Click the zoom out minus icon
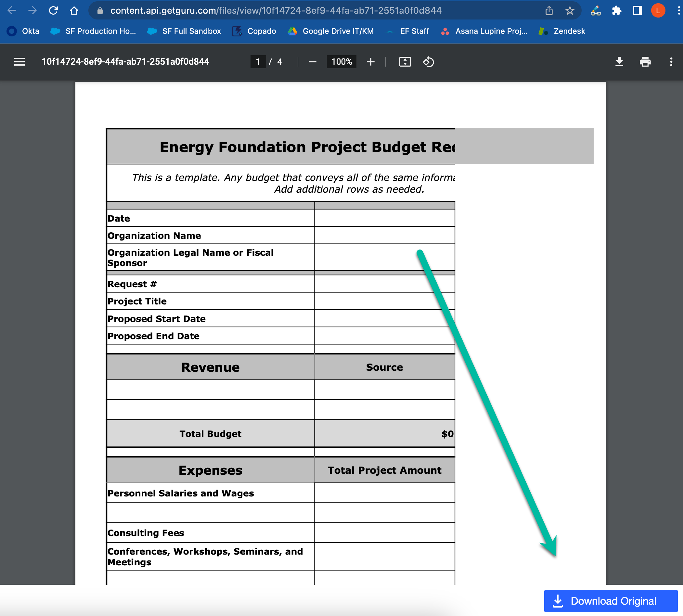Image resolution: width=683 pixels, height=616 pixels. click(x=312, y=62)
